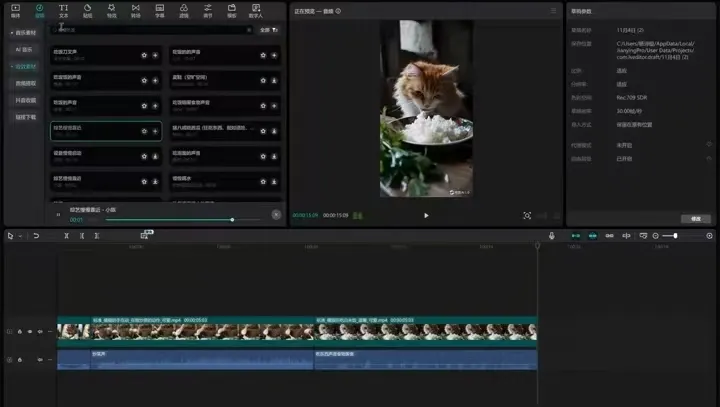Image resolution: width=720 pixels, height=407 pixels.
Task: Download the left-column sound effect below highlighted card
Action: (155, 156)
